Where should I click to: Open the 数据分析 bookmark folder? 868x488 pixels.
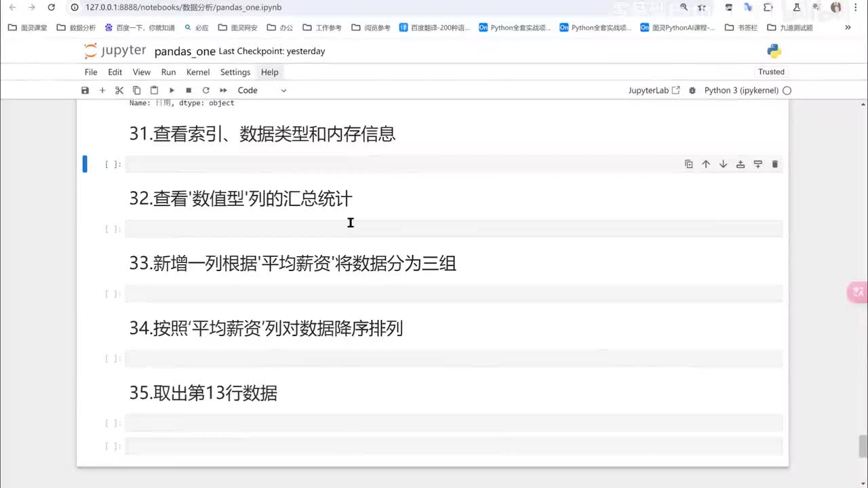[x=76, y=28]
